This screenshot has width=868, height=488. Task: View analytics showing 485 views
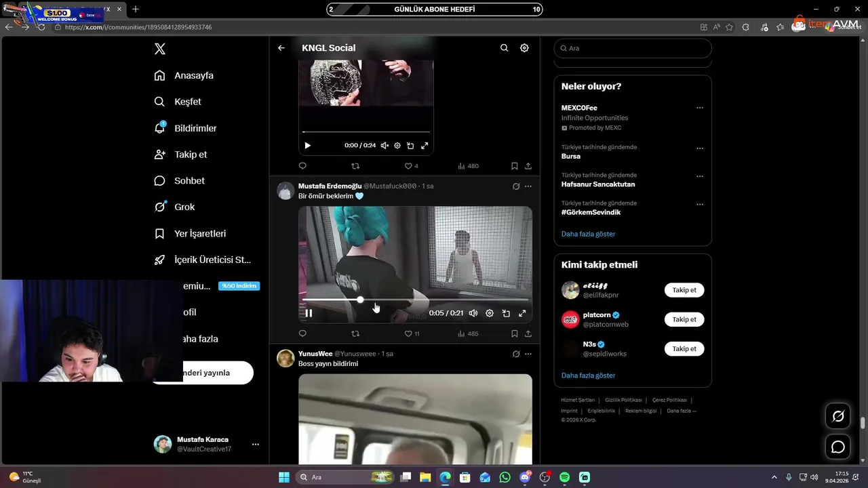[x=468, y=333]
